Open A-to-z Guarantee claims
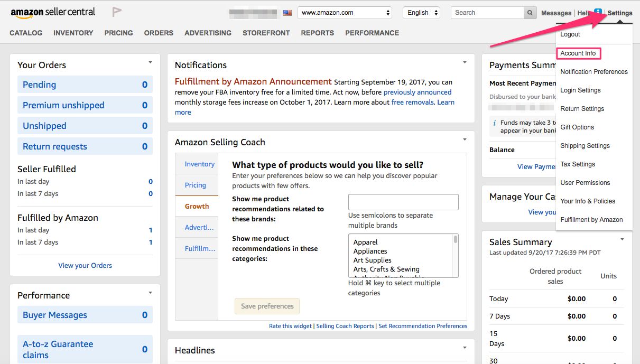This screenshot has width=640, height=364. (85, 349)
